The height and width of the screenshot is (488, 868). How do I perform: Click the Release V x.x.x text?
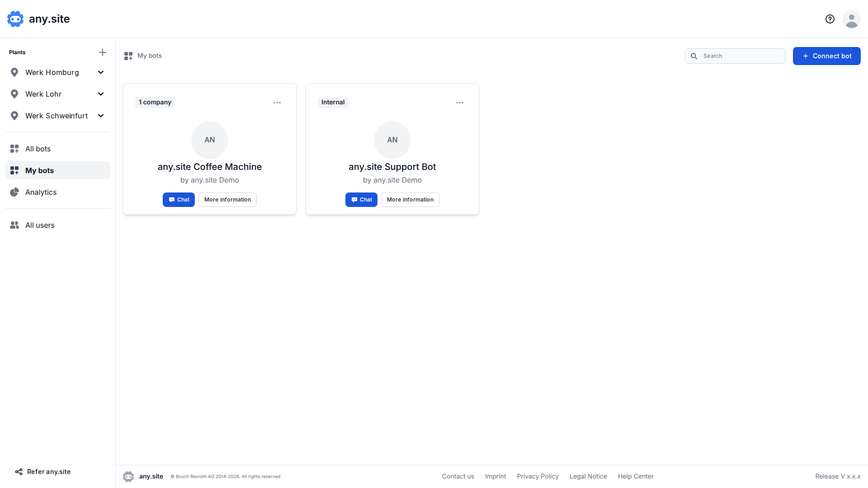(x=838, y=476)
